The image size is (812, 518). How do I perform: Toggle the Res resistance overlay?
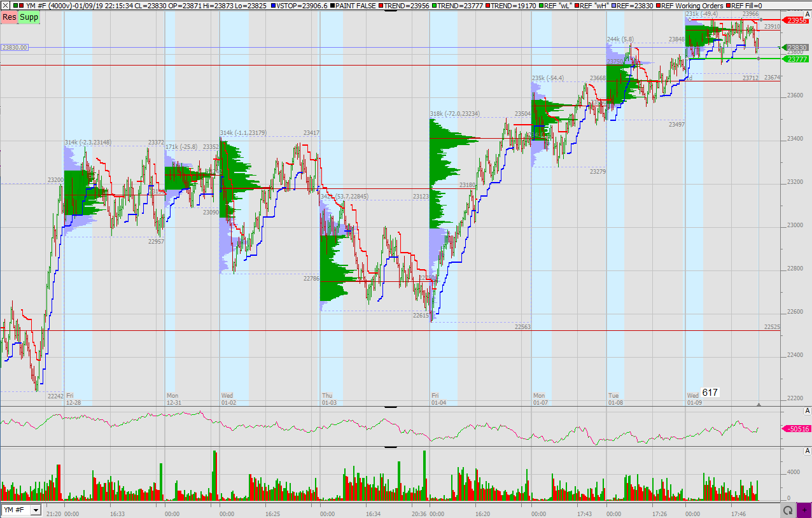click(8, 17)
